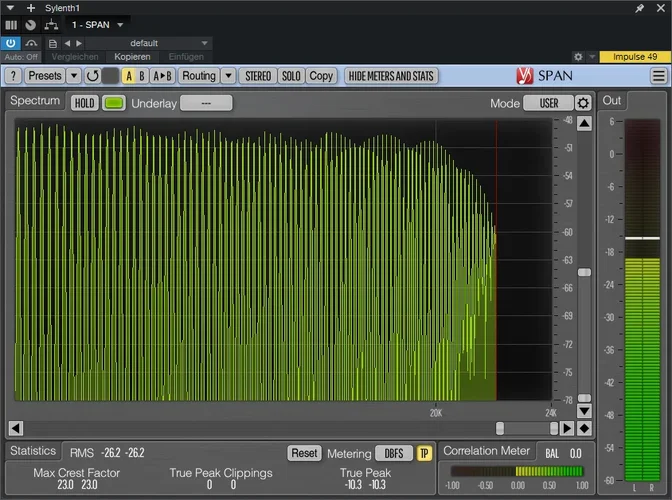Open the default preset dropdown
This screenshot has width=672, height=500.
point(148,43)
